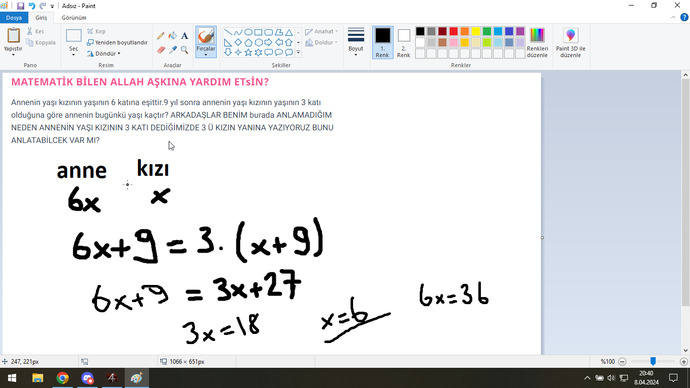This screenshot has height=388, width=690.
Task: Select the Color picker eyedropper tool
Action: tap(172, 50)
